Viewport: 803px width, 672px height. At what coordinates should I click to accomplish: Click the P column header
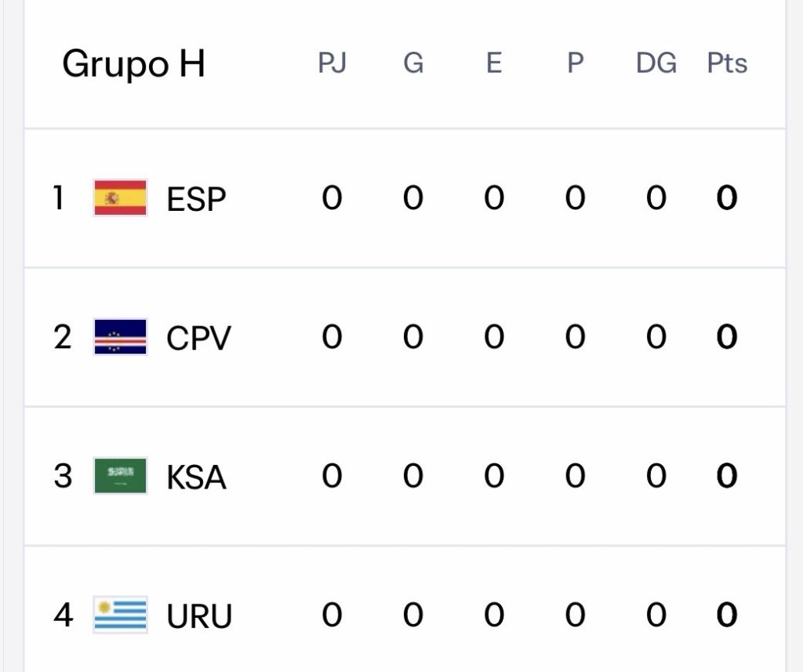(x=575, y=64)
